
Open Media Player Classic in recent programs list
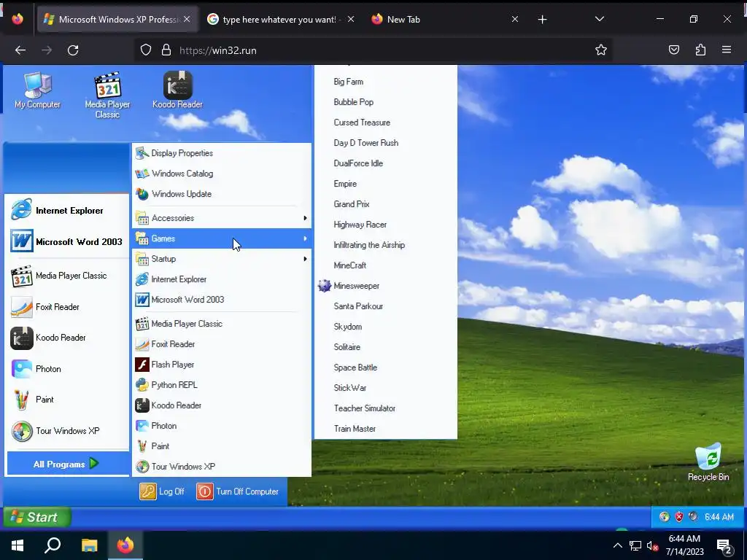(x=66, y=276)
